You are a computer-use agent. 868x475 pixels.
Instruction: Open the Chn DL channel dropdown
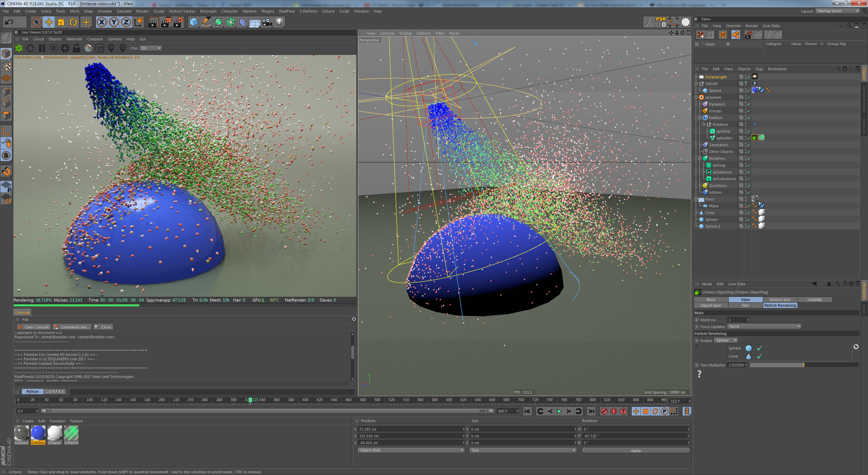(151, 48)
